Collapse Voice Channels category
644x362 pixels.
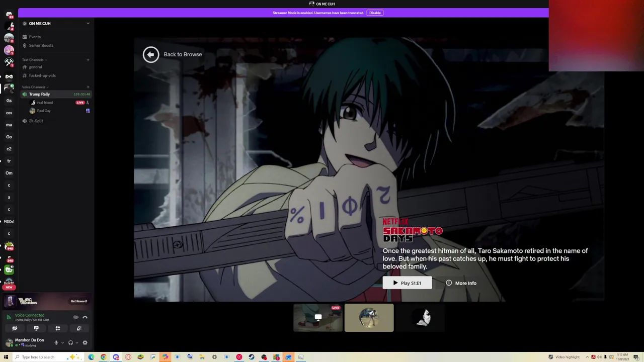click(35, 87)
